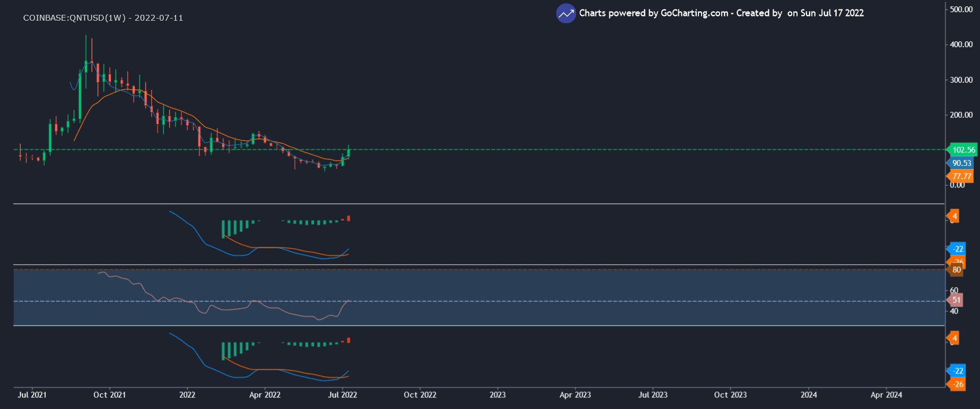980x409 pixels.
Task: Click the 200.00 price axis label
Action: click(x=961, y=115)
